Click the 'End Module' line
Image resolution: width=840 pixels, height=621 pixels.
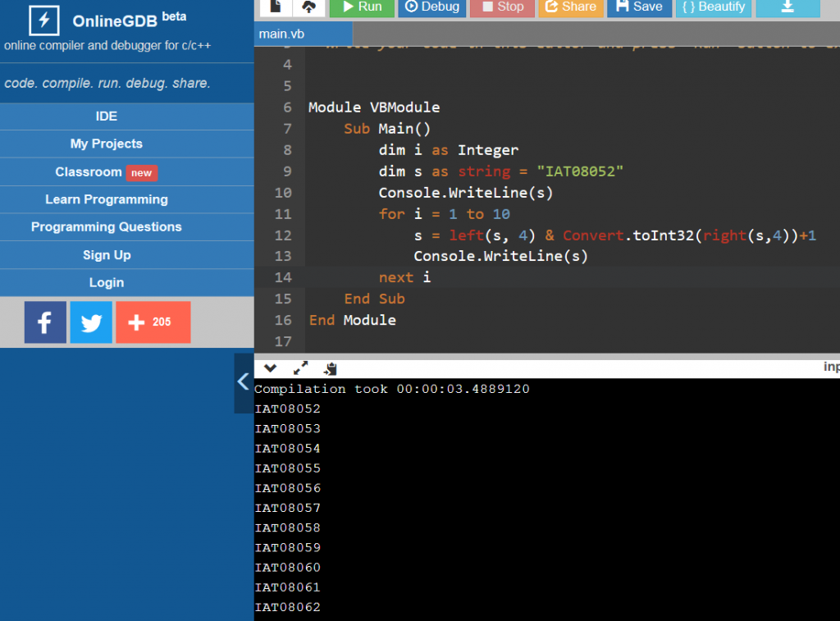click(353, 321)
